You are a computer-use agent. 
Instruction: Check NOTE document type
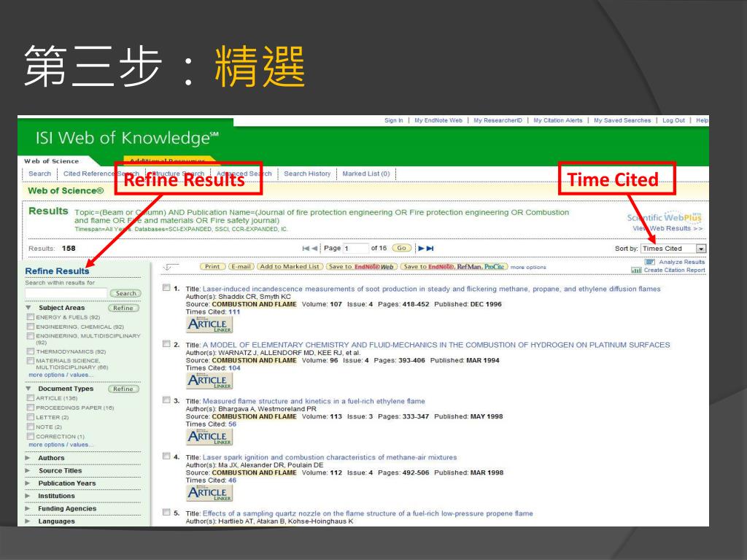coord(31,427)
